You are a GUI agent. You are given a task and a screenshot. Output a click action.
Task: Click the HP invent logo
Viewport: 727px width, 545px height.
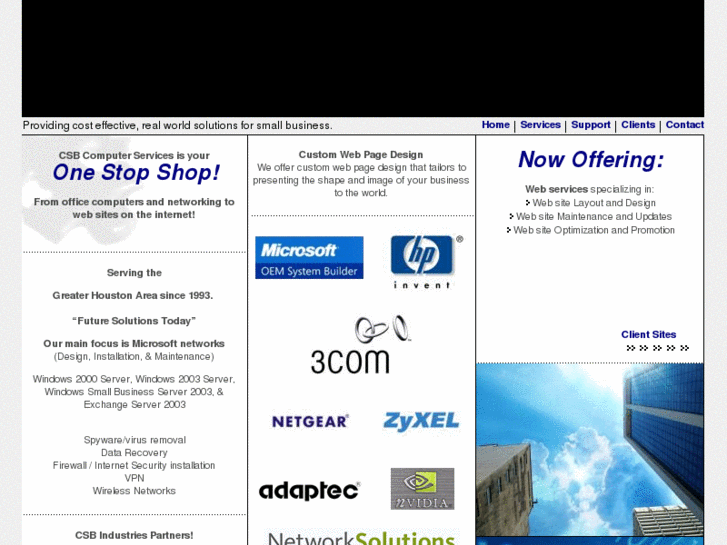tap(427, 262)
